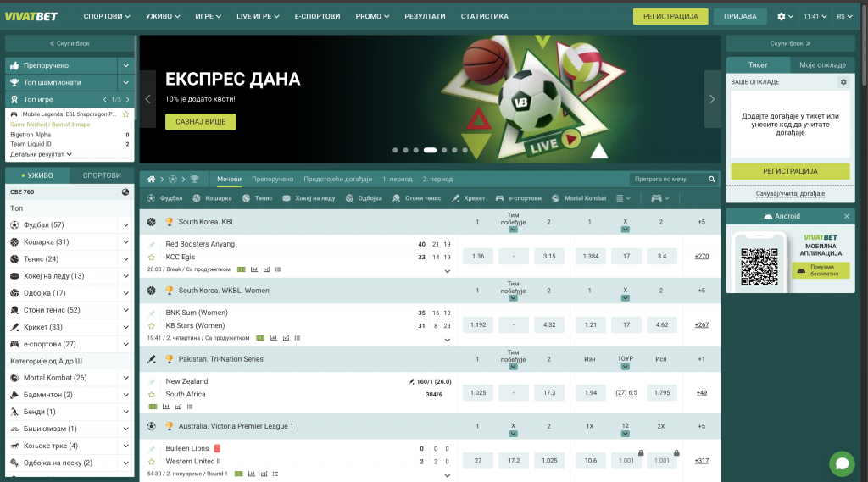The image size is (868, 482).
Task: Open bet slip settings gear icon
Action: coord(843,82)
